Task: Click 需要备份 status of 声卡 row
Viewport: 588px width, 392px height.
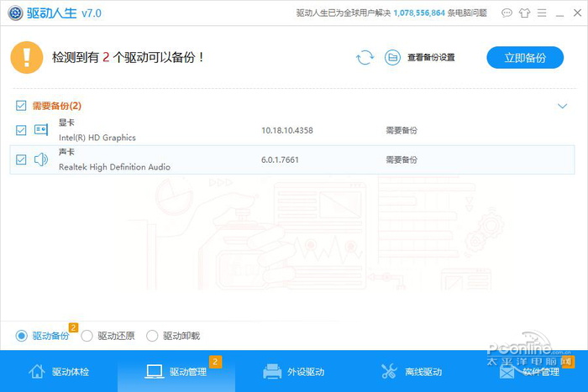Action: coord(402,160)
